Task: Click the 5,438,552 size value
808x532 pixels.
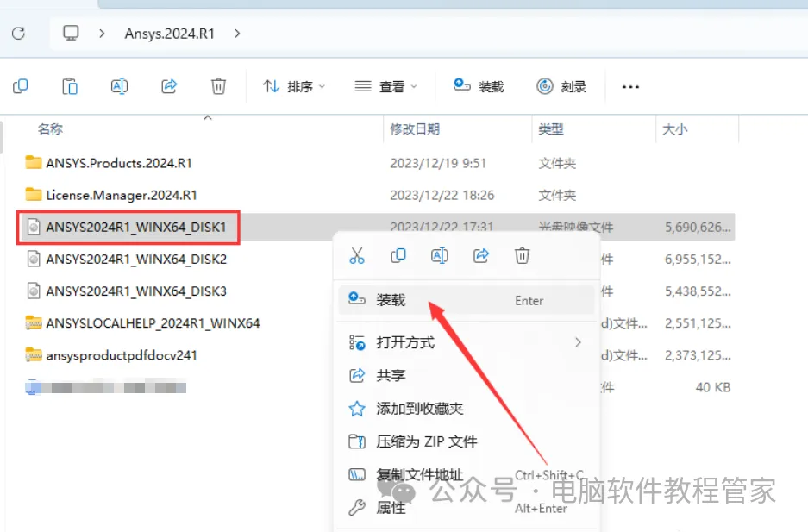Action: pyautogui.click(x=698, y=291)
